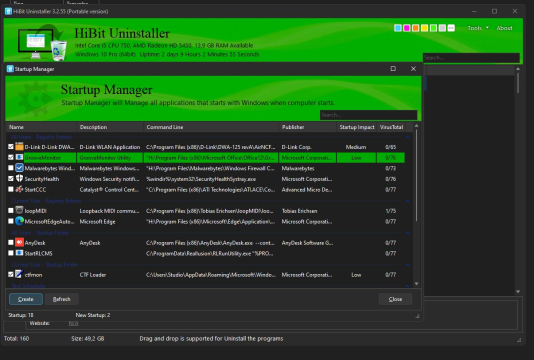The image size is (534, 360).
Task: Uncheck the GrooveMonitor startup checkbox
Action: point(11,157)
